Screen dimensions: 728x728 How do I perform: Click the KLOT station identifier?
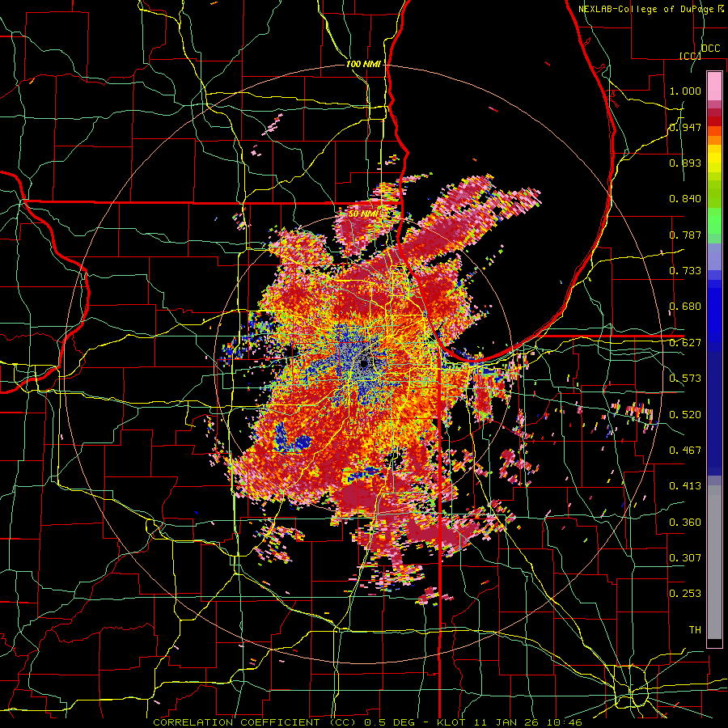[453, 722]
